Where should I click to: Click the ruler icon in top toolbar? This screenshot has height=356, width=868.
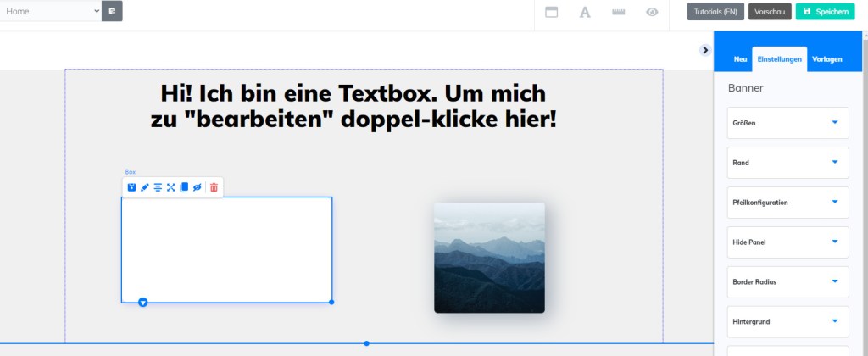618,12
